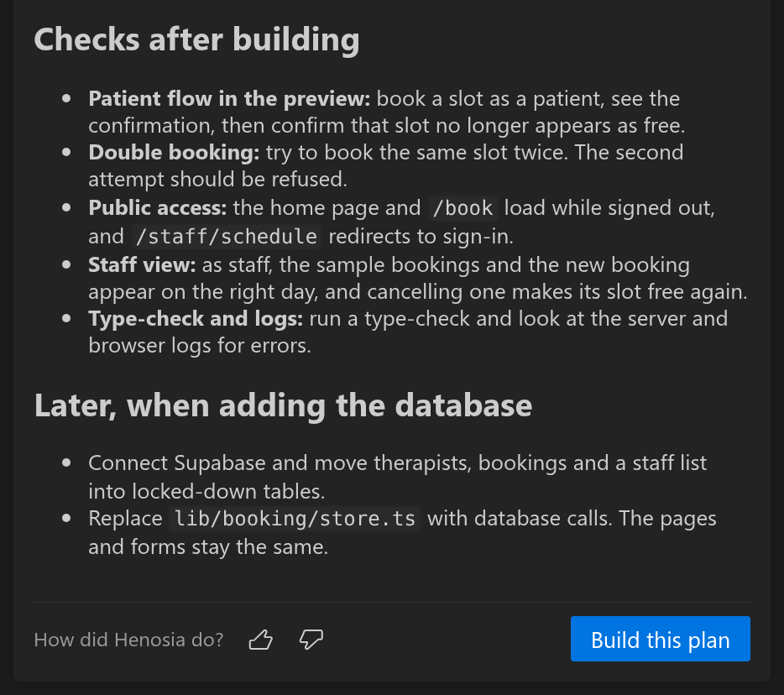This screenshot has width=784, height=695.
Task: Click the word Replace in the last bullet
Action: (126, 519)
